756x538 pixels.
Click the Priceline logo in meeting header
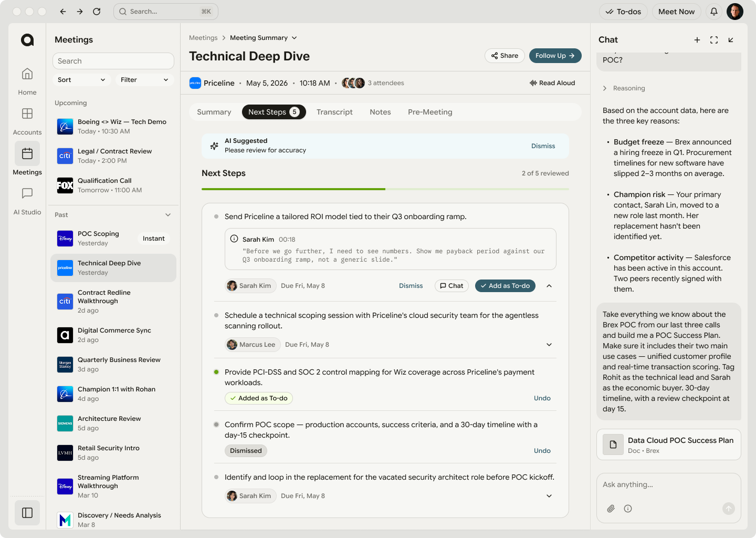point(195,83)
